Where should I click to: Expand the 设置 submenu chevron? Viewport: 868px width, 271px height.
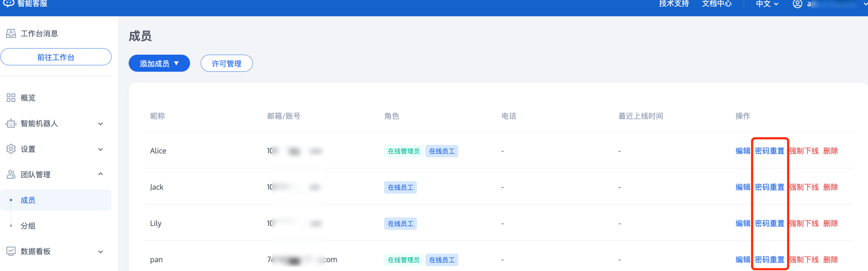coord(100,149)
